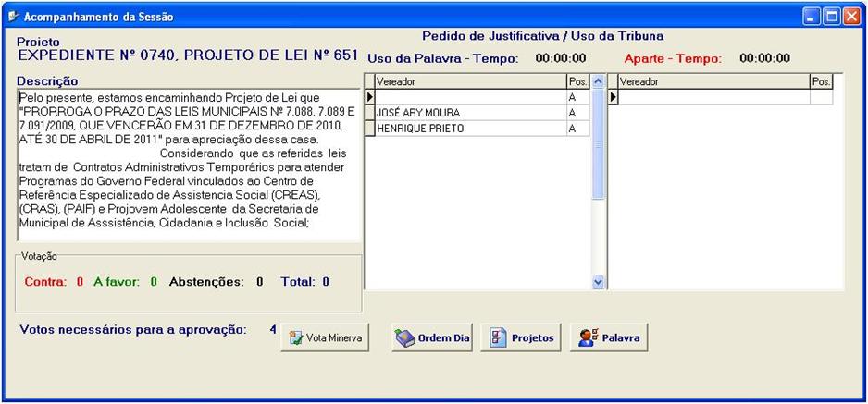Click the Vota Minerva button

point(326,338)
